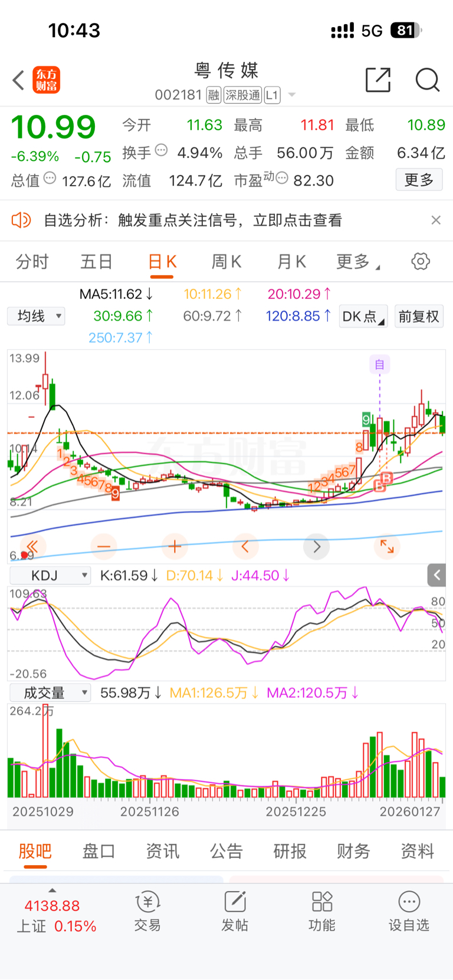Tap the double left arrow chart control
453x980 pixels.
point(32,546)
